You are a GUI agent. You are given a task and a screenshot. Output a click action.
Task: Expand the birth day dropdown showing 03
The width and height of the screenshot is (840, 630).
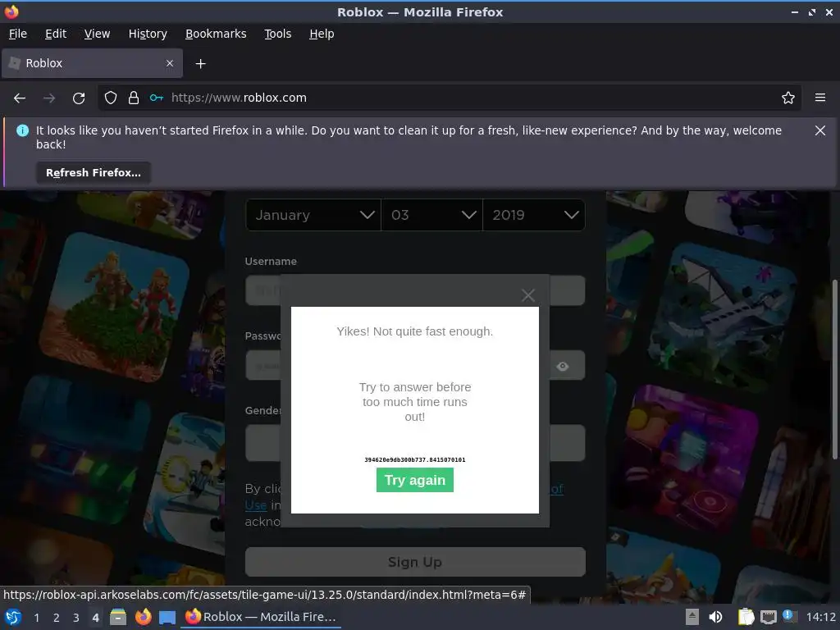(431, 216)
